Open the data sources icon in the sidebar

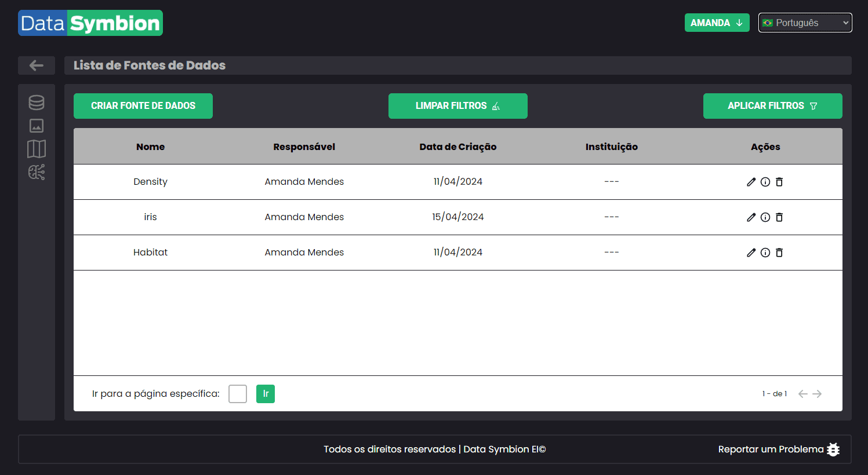pos(36,102)
